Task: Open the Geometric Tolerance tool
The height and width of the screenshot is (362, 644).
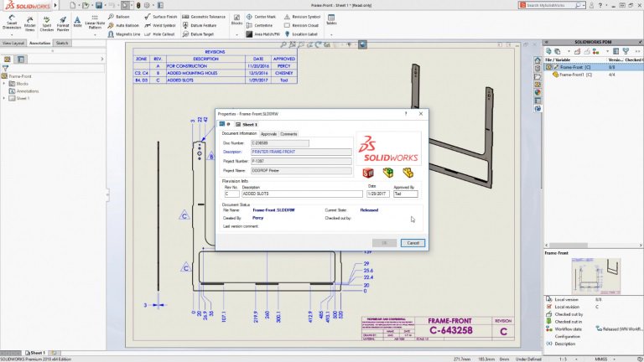Action: pos(204,17)
